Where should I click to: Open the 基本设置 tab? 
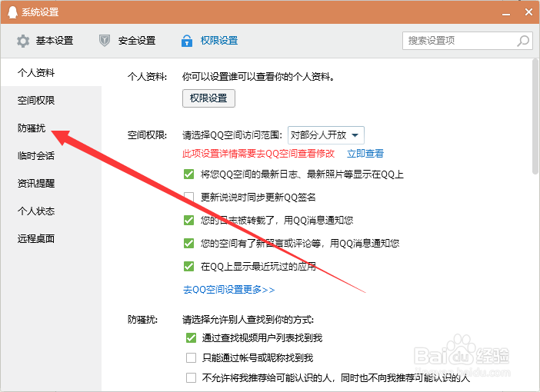pos(45,41)
